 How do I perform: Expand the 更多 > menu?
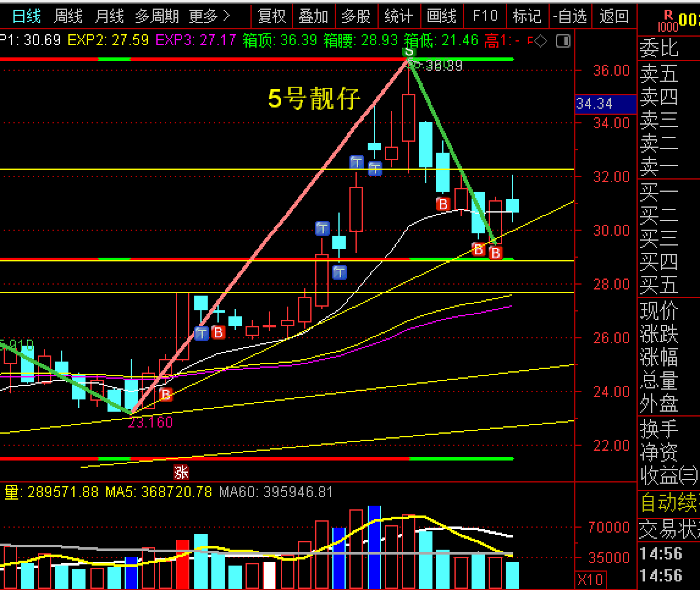click(209, 16)
